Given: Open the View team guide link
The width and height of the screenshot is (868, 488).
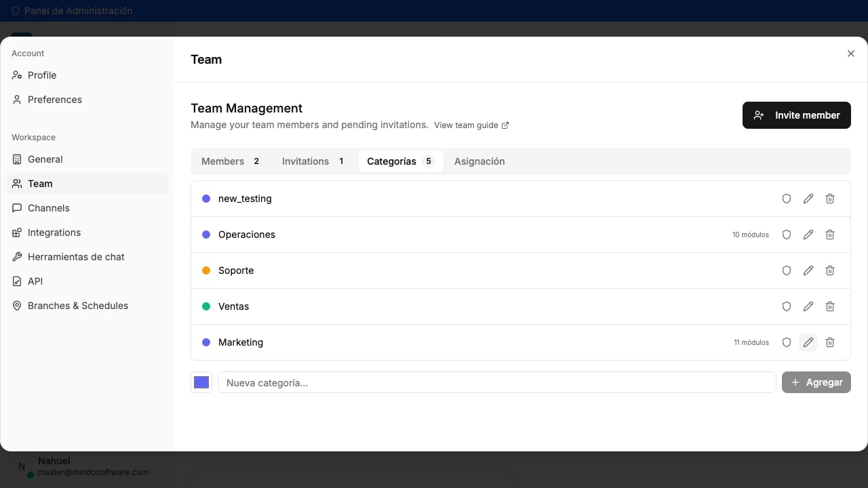Looking at the screenshot, I should click(471, 125).
